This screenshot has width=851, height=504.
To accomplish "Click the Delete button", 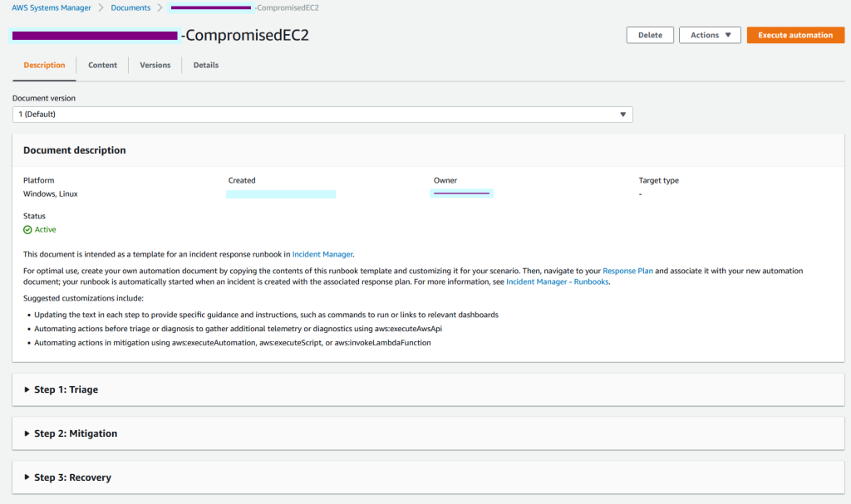I will [650, 35].
